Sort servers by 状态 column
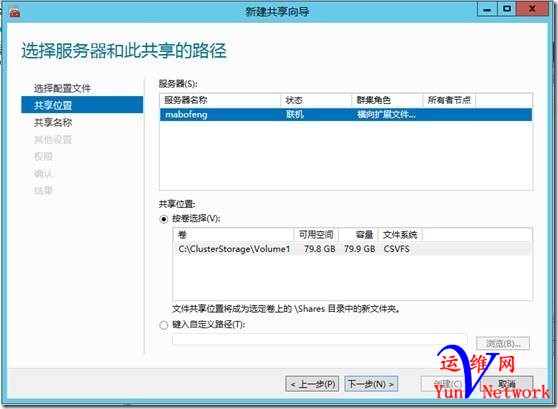 (x=316, y=100)
